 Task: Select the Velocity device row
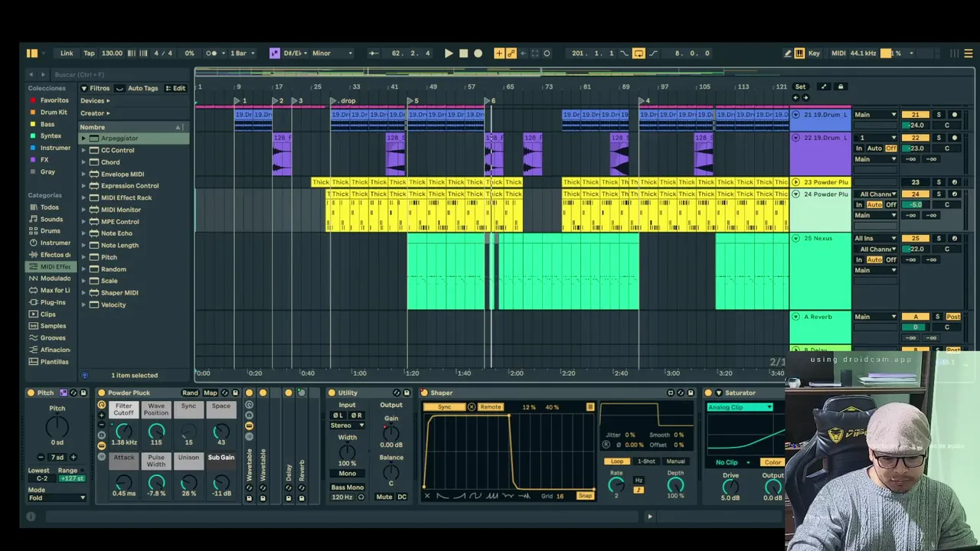pos(134,305)
